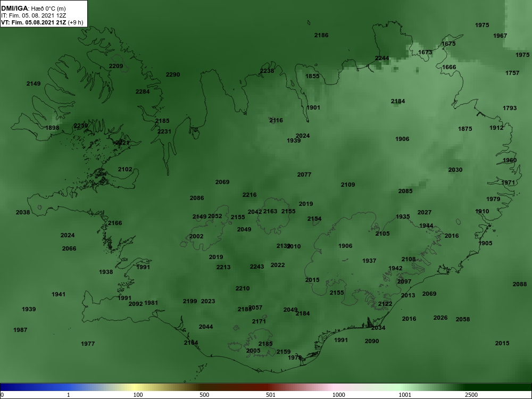Pick the 2005 value label

click(x=253, y=351)
